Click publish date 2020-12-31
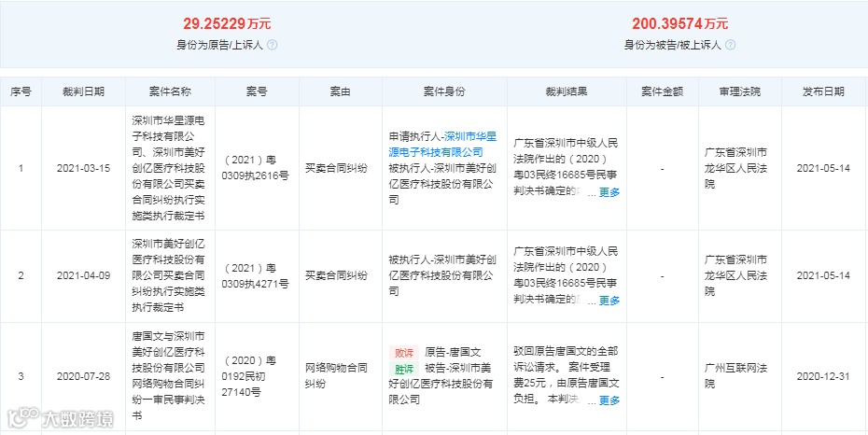 (823, 376)
